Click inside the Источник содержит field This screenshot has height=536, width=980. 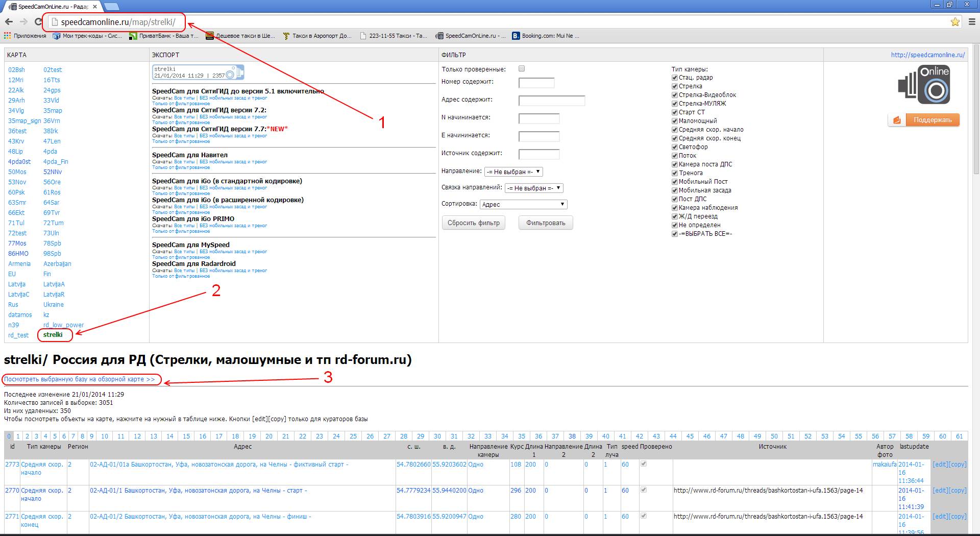pos(539,154)
